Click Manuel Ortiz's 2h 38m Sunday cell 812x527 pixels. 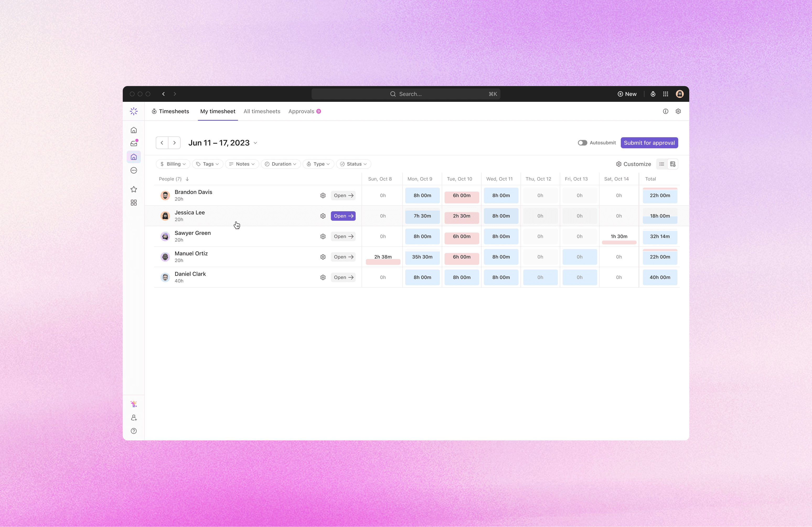383,257
